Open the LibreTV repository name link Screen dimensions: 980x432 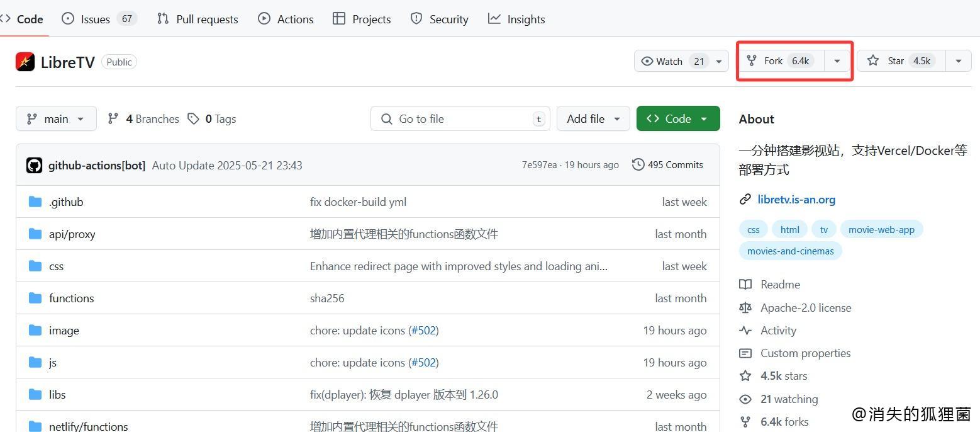67,62
